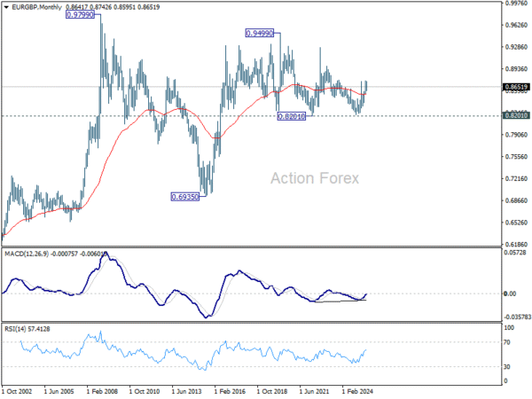Click the dropdown triangle beside EURGBP,Monthly
Image resolution: width=532 pixels, height=399 pixels.
[x=6, y=7]
